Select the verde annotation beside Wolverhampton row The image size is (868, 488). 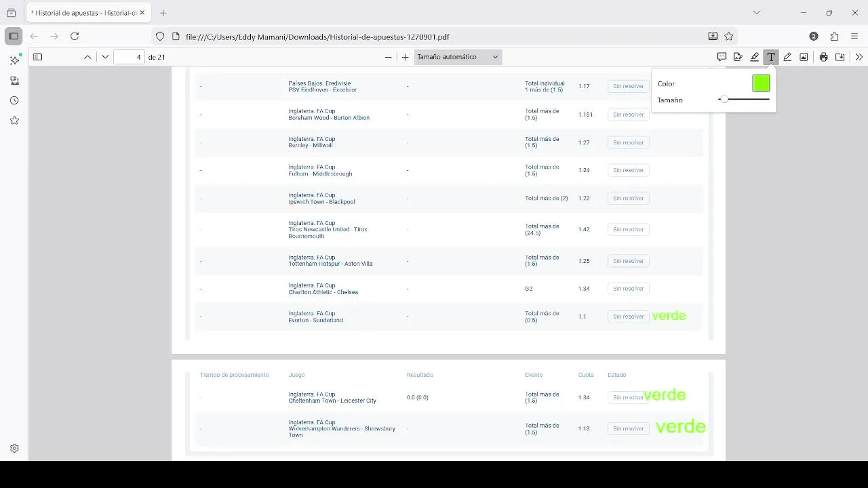click(681, 426)
